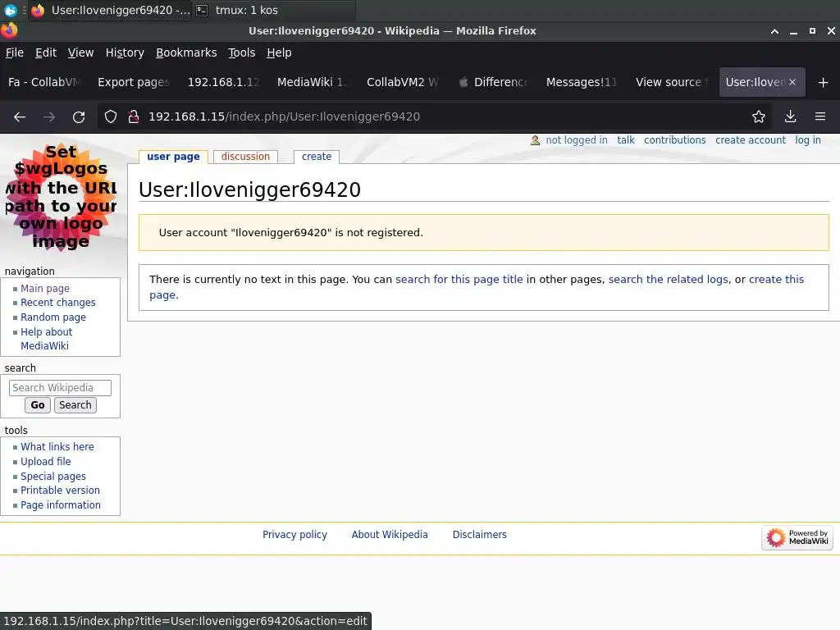The image size is (840, 630).
Task: Switch to the Export pages tab
Action: click(134, 82)
